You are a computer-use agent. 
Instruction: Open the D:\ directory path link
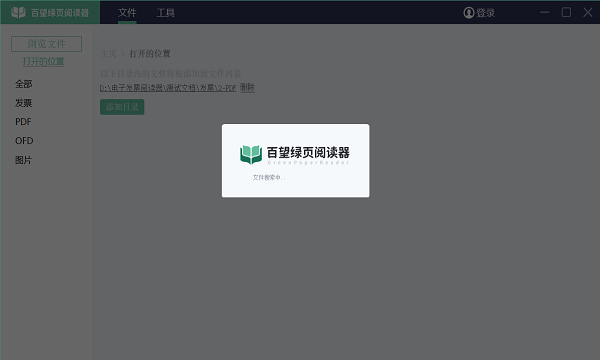coord(168,88)
